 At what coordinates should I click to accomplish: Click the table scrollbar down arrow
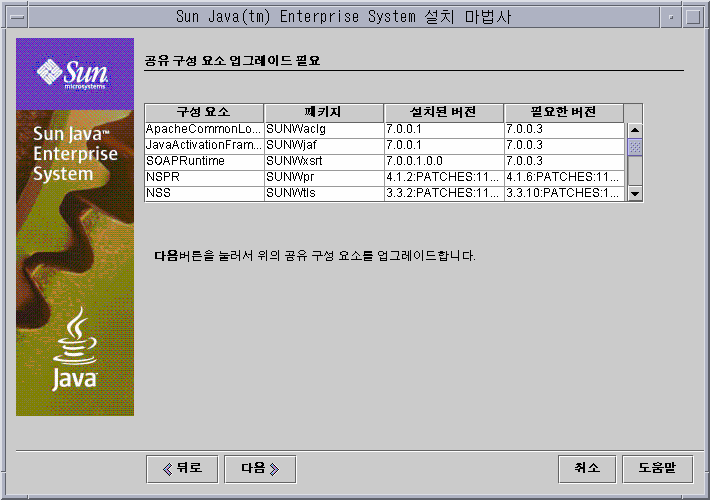click(x=635, y=194)
